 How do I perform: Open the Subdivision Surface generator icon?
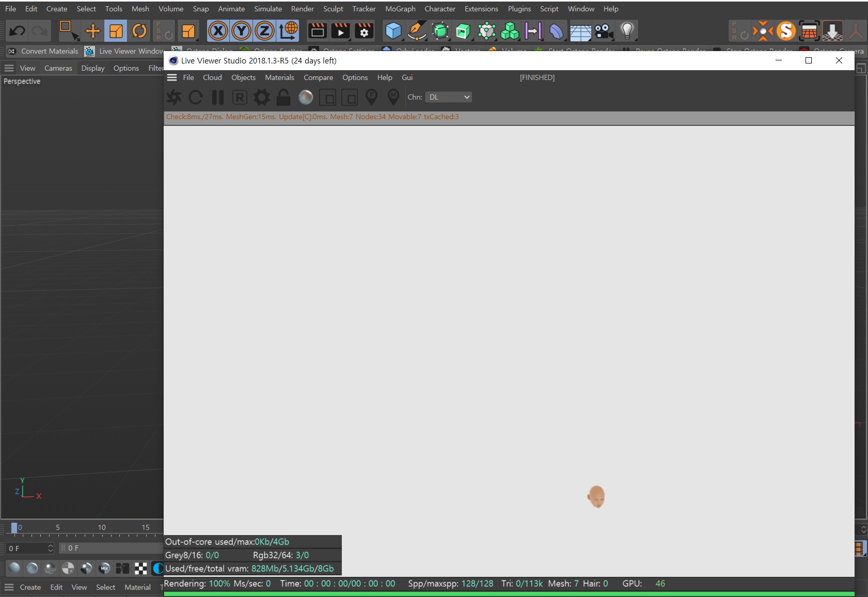440,31
